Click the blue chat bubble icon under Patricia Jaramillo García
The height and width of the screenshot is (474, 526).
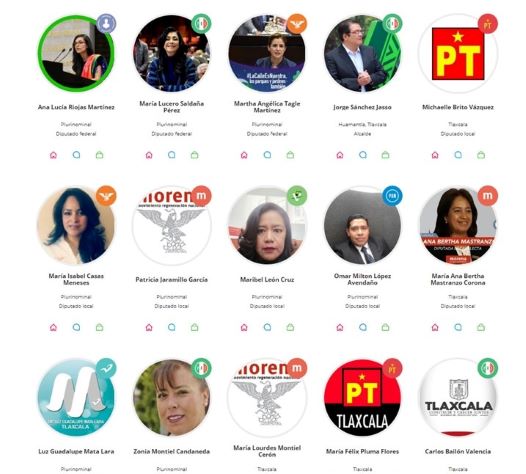(x=172, y=327)
